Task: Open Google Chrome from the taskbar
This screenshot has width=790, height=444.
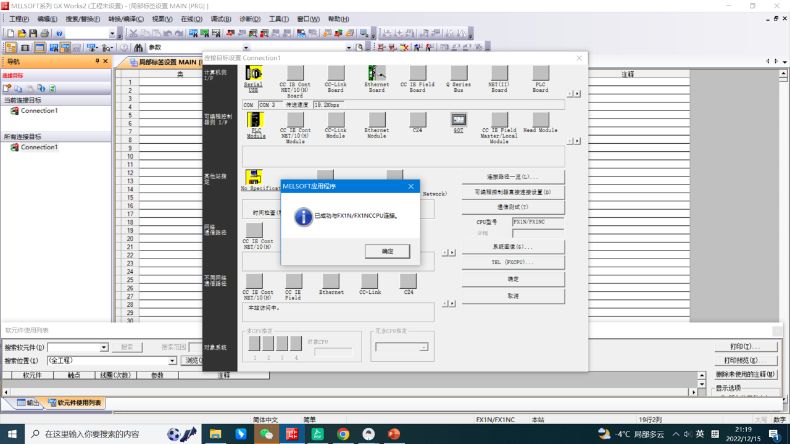Action: click(343, 434)
